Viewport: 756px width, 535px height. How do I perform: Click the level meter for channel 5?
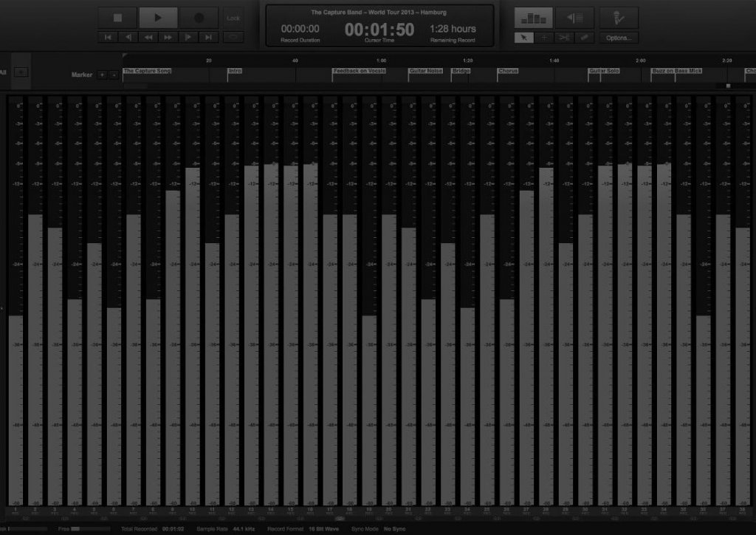pyautogui.click(x=94, y=302)
